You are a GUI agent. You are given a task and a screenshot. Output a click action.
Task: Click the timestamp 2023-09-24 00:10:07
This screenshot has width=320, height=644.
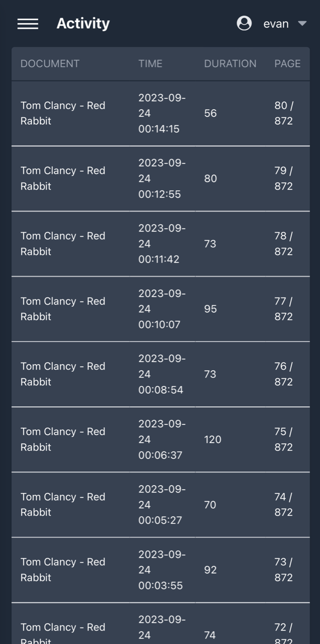tap(161, 309)
